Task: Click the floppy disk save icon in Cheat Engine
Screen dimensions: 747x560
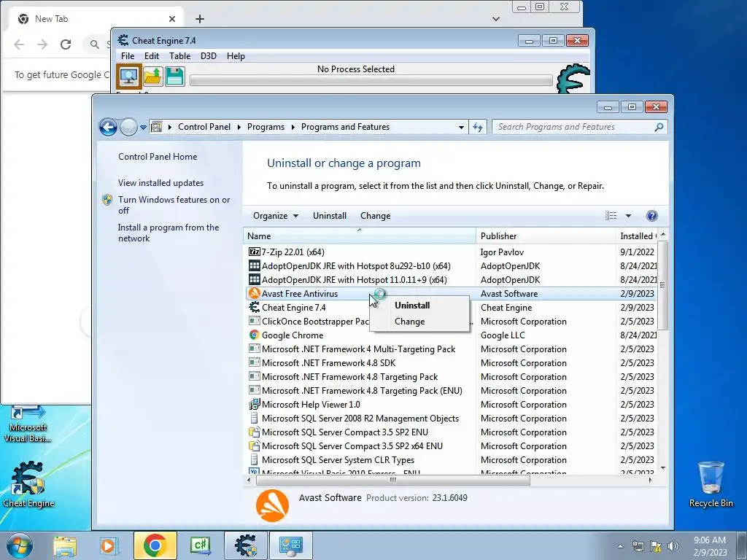Action: [x=175, y=76]
